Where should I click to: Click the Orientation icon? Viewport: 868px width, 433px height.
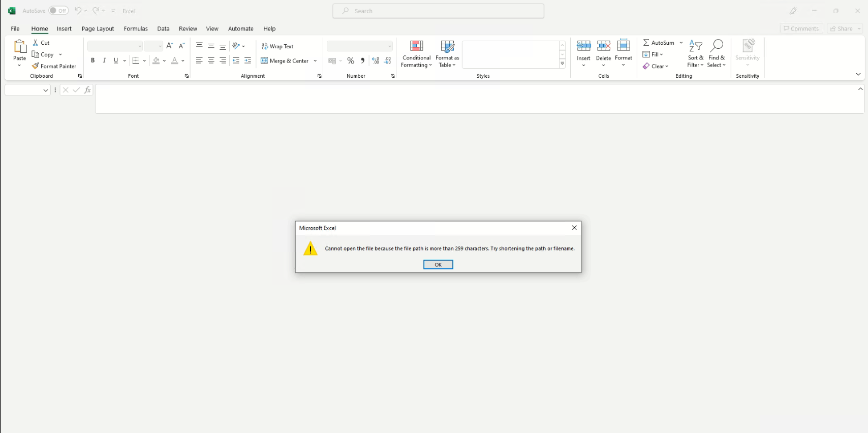click(x=236, y=46)
